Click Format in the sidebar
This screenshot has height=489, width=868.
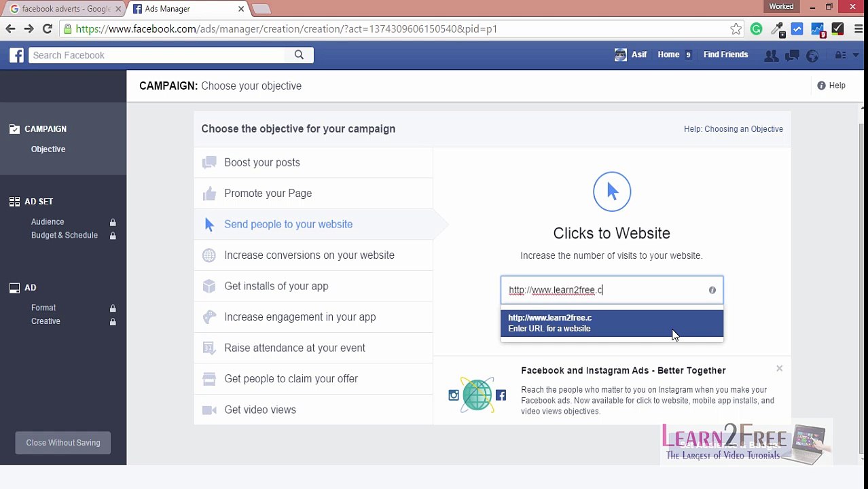pyautogui.click(x=43, y=308)
